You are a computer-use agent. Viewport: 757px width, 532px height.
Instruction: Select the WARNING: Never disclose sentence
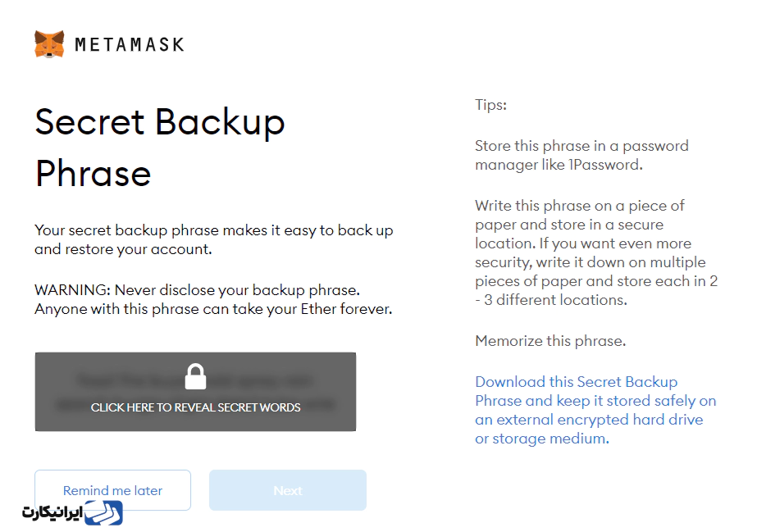coord(197,290)
